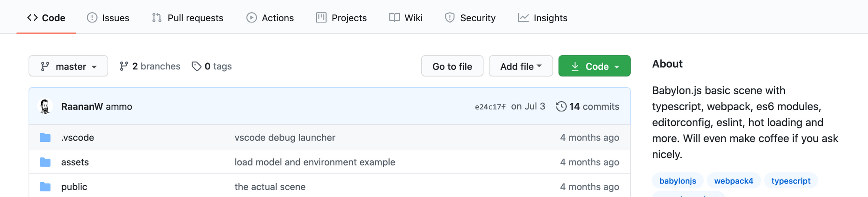Viewport: 868px width, 197px height.
Task: Open the Pull requests tab
Action: coord(187,18)
